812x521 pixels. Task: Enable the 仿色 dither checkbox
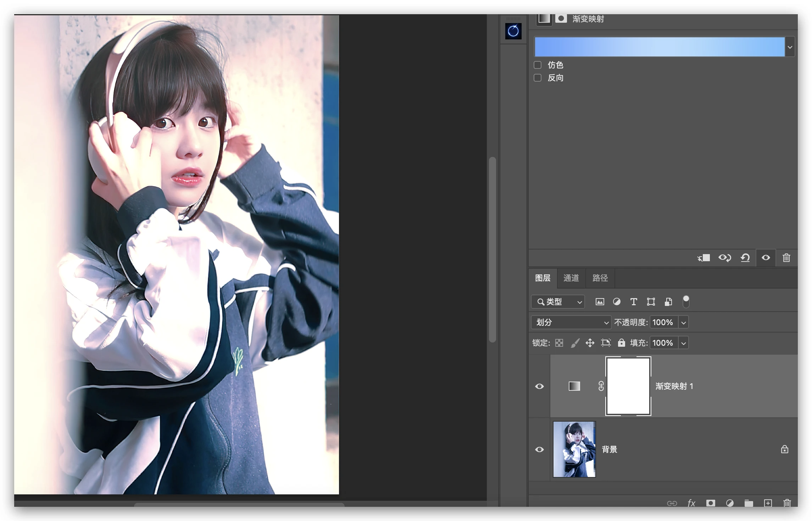[x=538, y=65]
